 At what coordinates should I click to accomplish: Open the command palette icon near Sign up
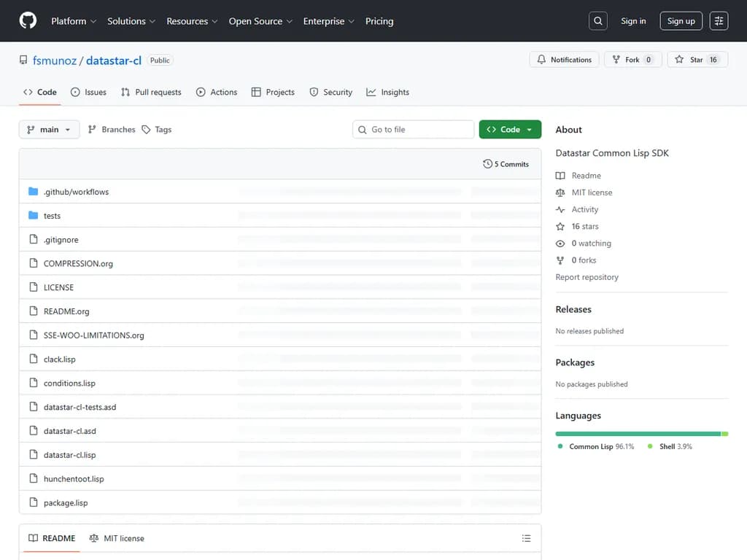(719, 20)
